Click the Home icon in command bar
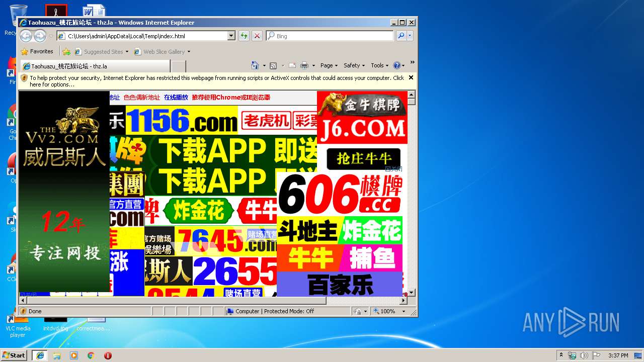The height and width of the screenshot is (362, 644). (255, 65)
